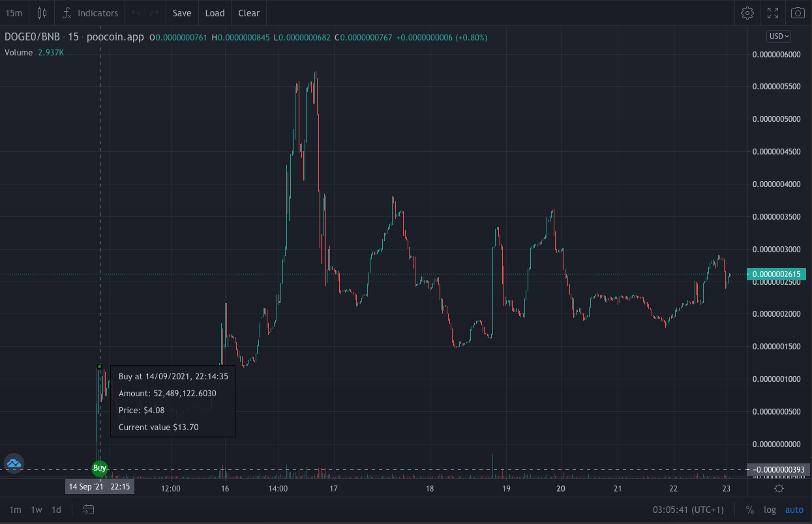The image size is (812, 524).
Task: Load a saved chart layout
Action: click(215, 13)
